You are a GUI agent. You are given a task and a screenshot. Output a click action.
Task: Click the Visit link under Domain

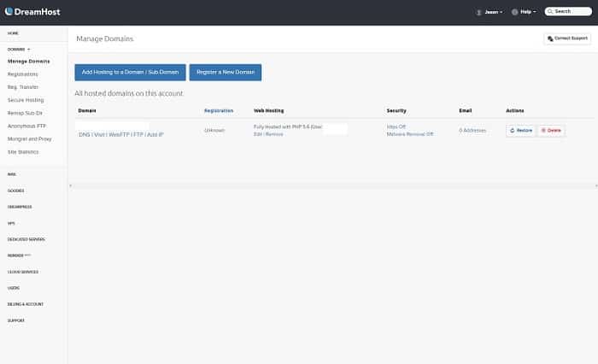(x=99, y=135)
